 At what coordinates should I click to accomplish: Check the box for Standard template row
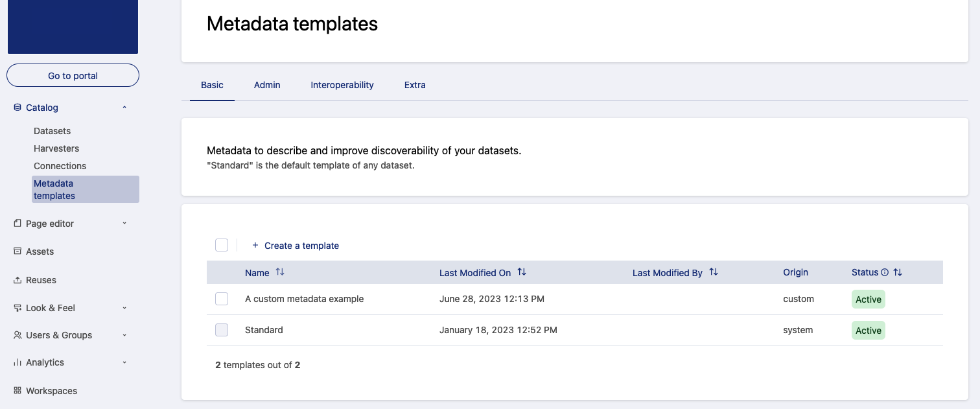[222, 330]
